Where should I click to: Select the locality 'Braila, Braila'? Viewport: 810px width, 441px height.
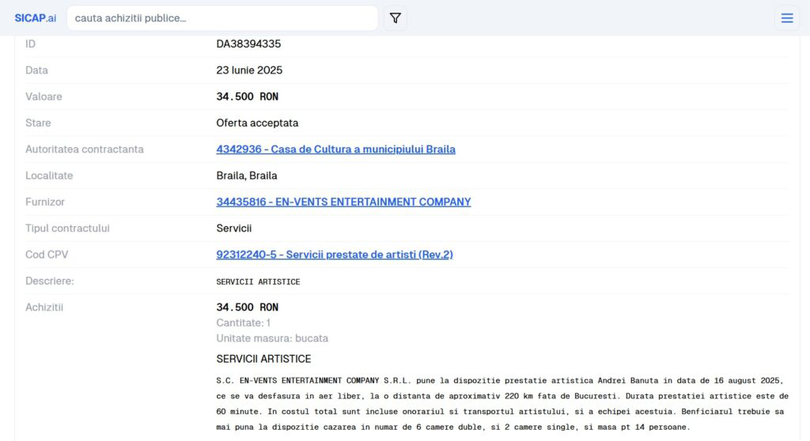247,176
